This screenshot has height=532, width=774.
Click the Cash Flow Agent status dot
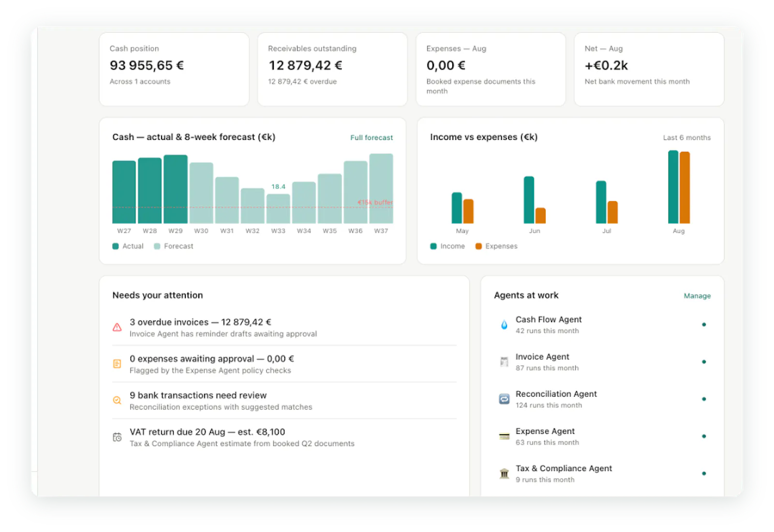coord(704,325)
